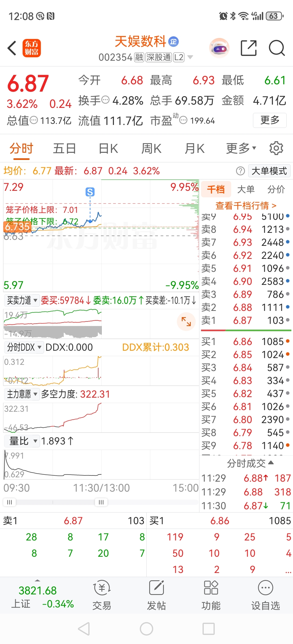The height and width of the screenshot is (644, 293).
Task: Tap info icon next to 市盈
Action: pos(183,120)
